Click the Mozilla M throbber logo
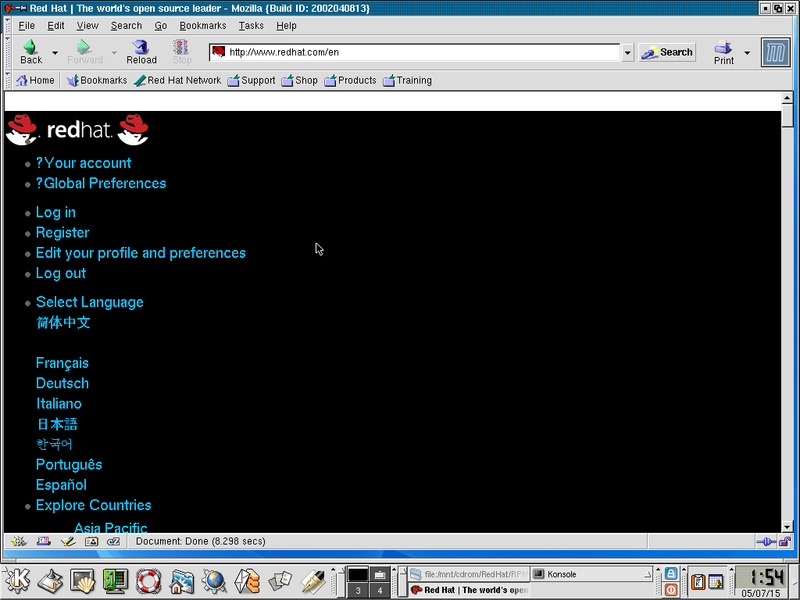The width and height of the screenshot is (800, 600). click(776, 53)
